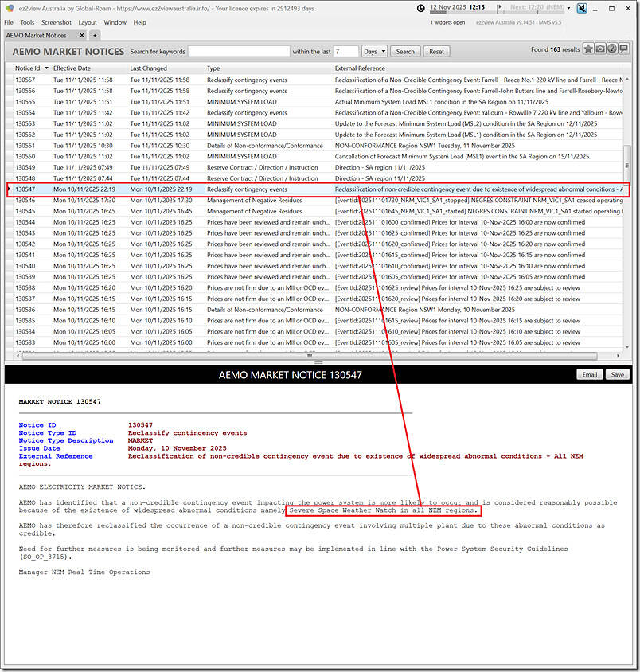Click the clock icon beside the date
Viewport: 640px width, 672px height.
pyautogui.click(x=421, y=8)
